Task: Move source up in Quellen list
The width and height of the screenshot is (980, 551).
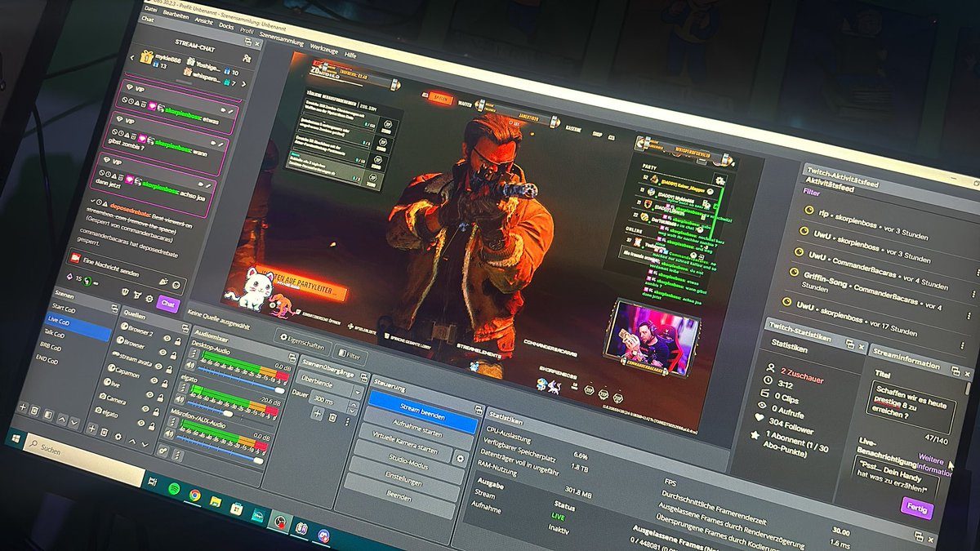Action: pos(132,440)
